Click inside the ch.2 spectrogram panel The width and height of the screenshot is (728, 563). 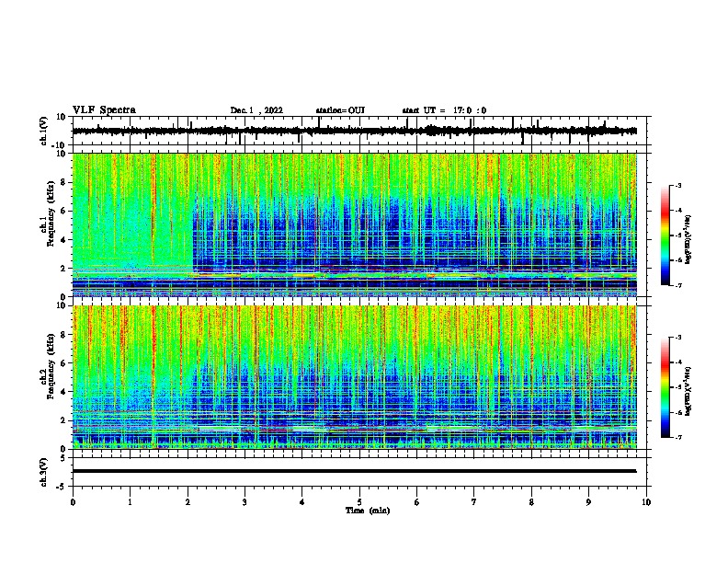pyautogui.click(x=355, y=377)
